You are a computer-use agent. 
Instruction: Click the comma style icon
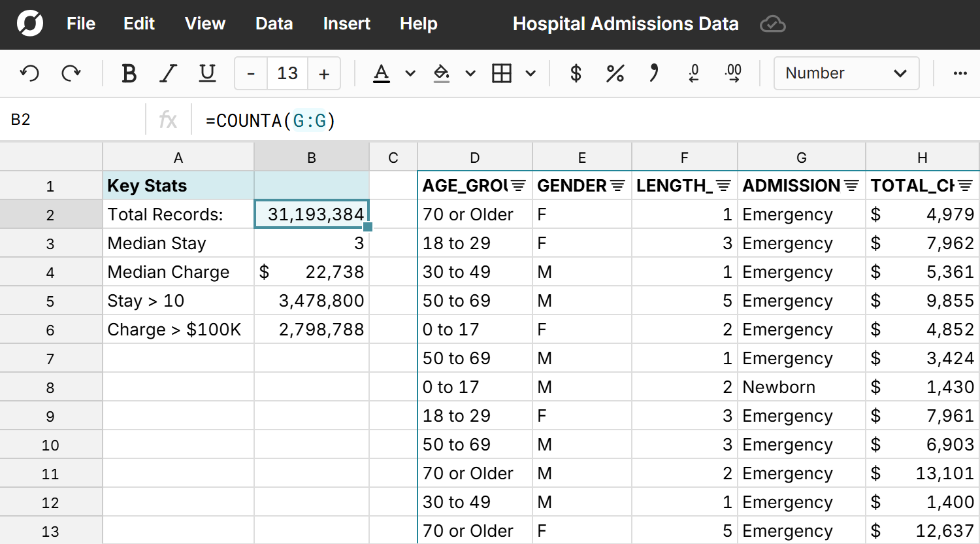click(x=654, y=73)
